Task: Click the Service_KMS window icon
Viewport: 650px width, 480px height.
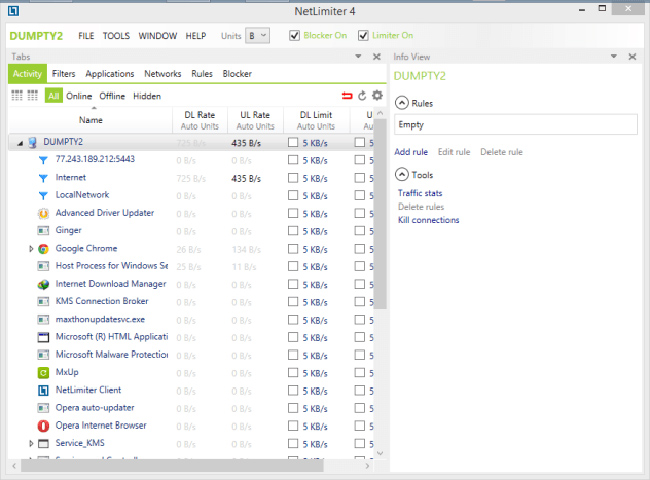Action: coord(43,444)
